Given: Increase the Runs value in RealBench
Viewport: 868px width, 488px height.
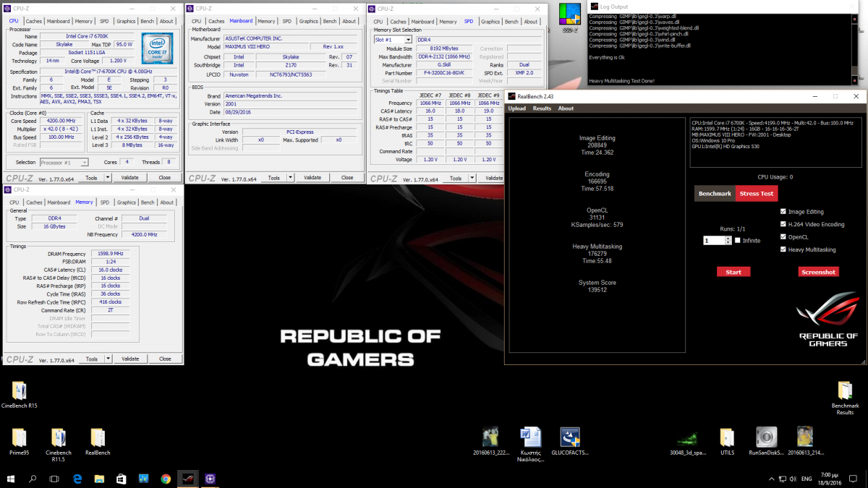Looking at the screenshot, I should [728, 238].
